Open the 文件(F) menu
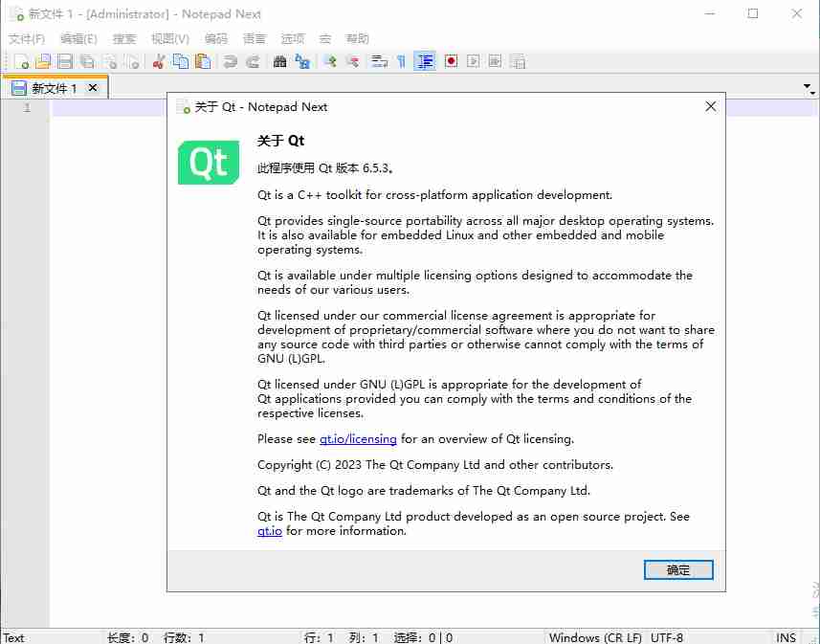The width and height of the screenshot is (820, 644). pos(27,39)
